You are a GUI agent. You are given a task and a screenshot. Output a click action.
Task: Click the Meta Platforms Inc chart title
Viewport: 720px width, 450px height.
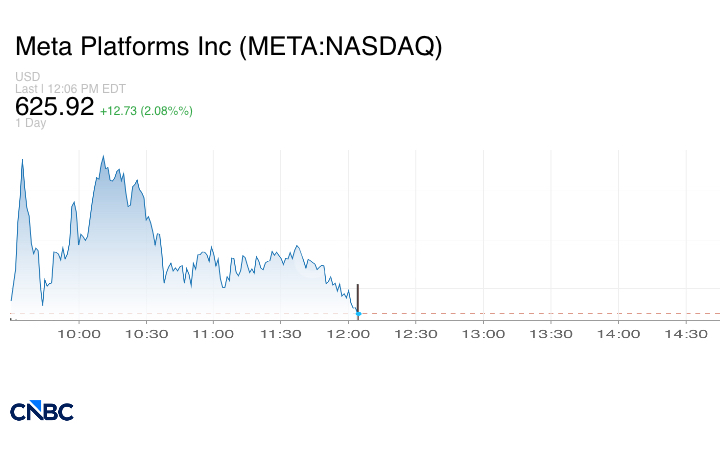coord(228,47)
